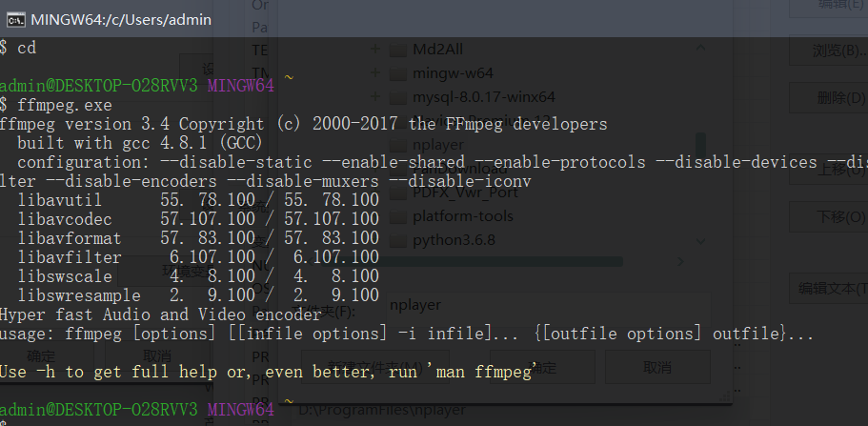Viewport: 868px width, 426px height.
Task: Click the libavcodec version line
Action: pyautogui.click(x=198, y=219)
